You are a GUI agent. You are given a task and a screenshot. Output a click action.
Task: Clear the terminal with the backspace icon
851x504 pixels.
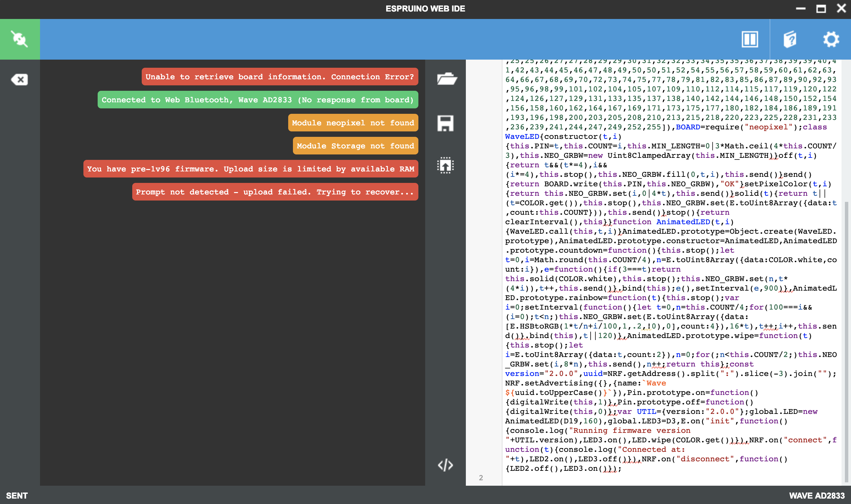[19, 80]
